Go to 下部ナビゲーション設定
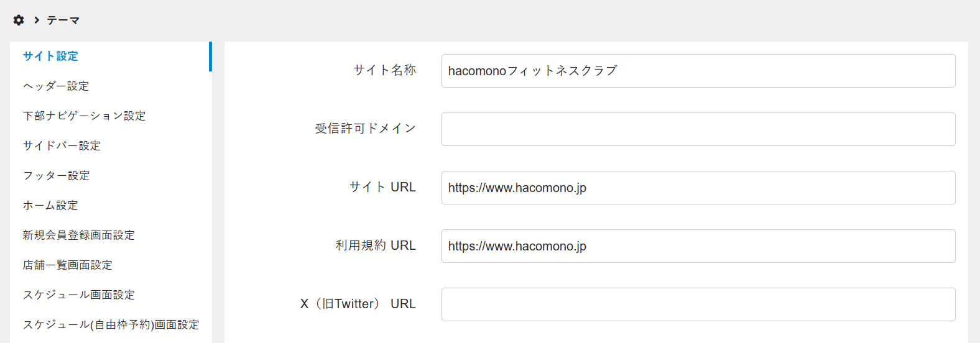 (x=84, y=116)
